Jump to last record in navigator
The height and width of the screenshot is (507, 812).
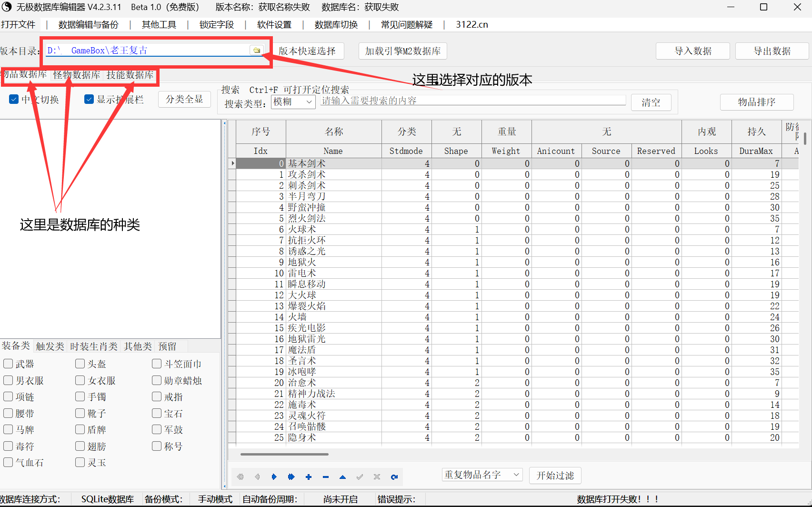click(x=291, y=477)
